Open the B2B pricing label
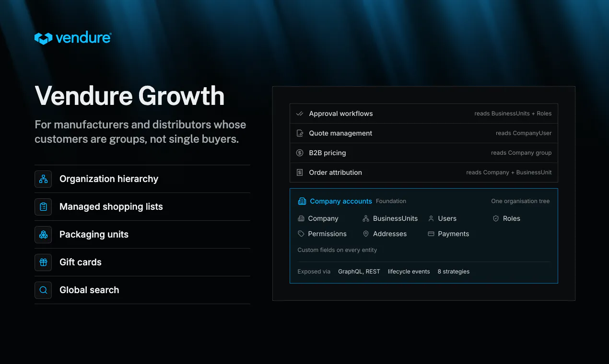The image size is (609, 364). tap(328, 153)
